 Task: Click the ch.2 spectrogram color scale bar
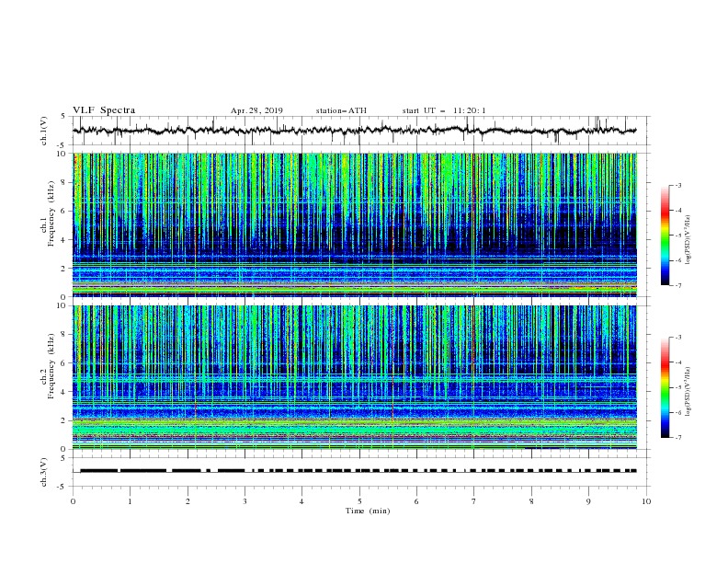(665, 387)
